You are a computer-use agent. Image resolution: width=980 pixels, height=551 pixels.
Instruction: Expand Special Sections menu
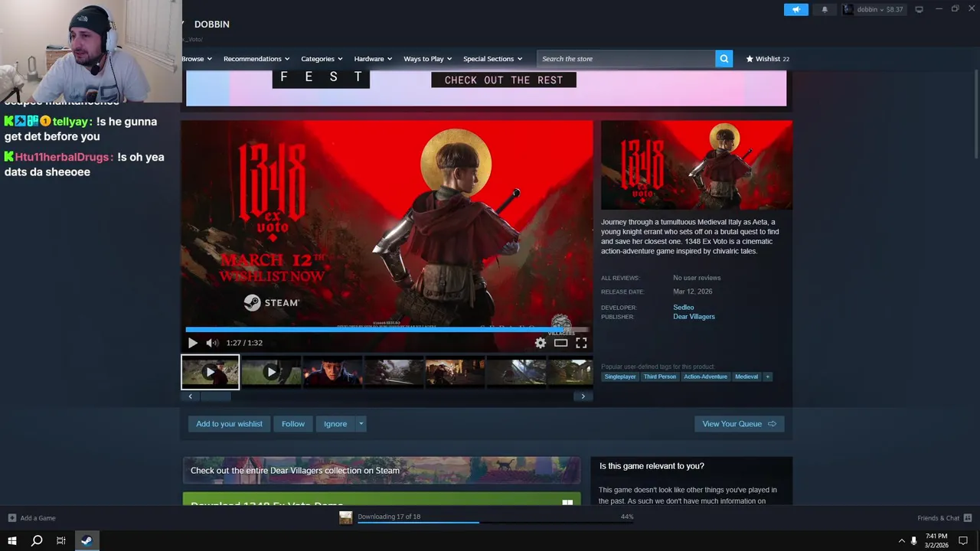tap(492, 58)
